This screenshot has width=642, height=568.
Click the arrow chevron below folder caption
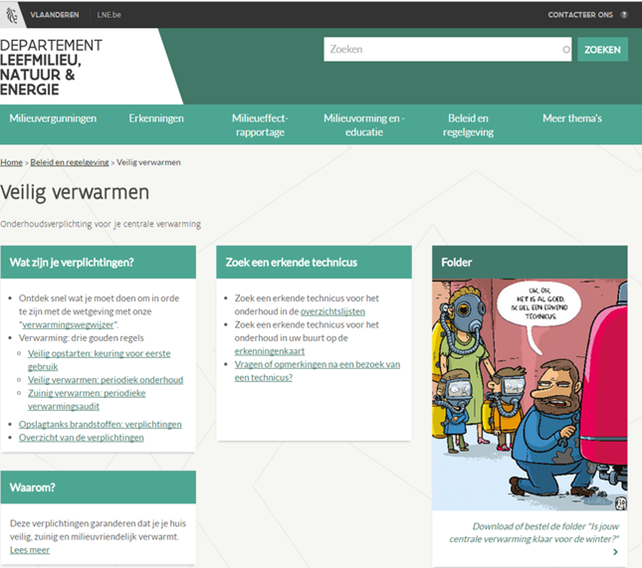click(x=615, y=551)
